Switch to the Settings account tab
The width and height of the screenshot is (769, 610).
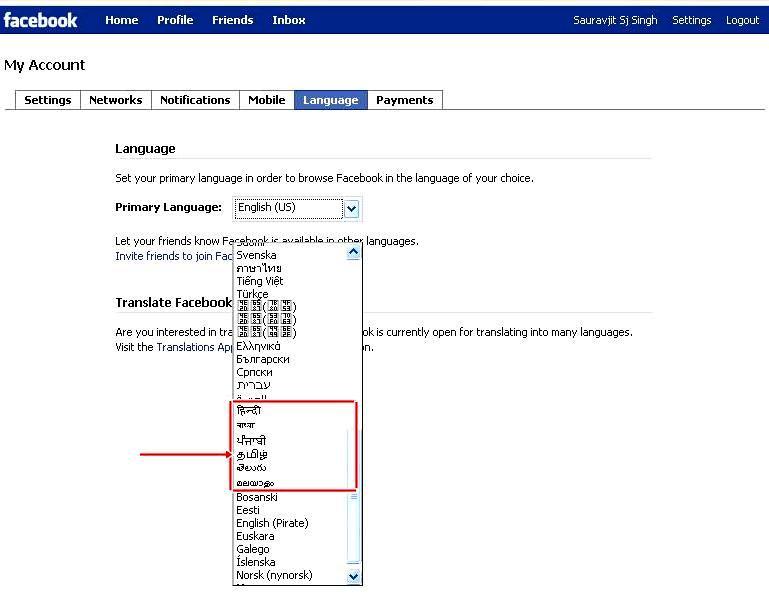48,100
